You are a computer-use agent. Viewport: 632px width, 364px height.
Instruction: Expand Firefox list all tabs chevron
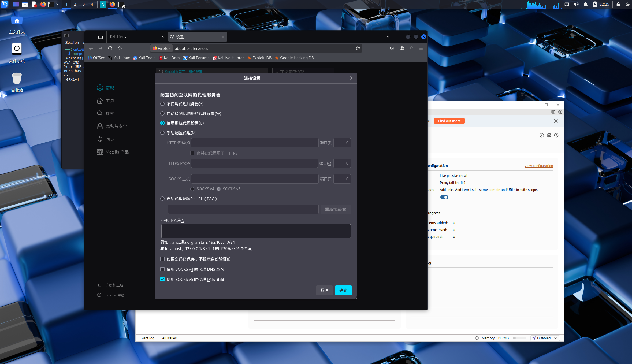388,37
